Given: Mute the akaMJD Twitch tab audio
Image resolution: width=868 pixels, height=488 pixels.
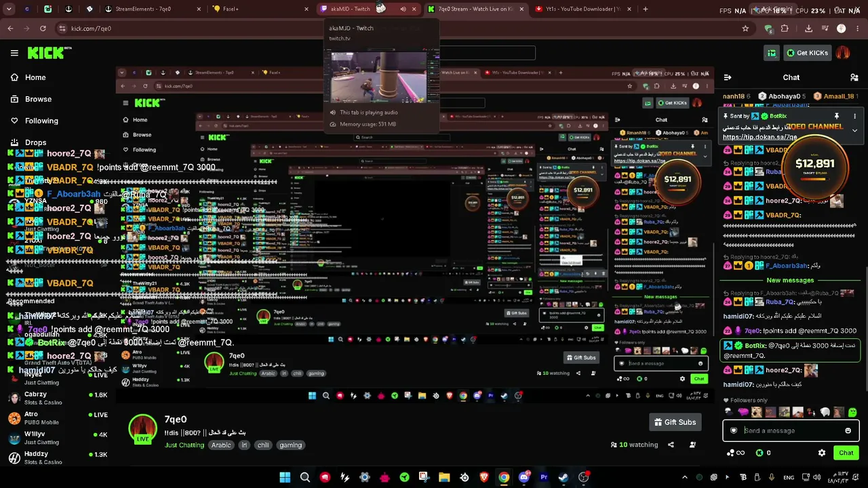Looking at the screenshot, I should pos(403,9).
